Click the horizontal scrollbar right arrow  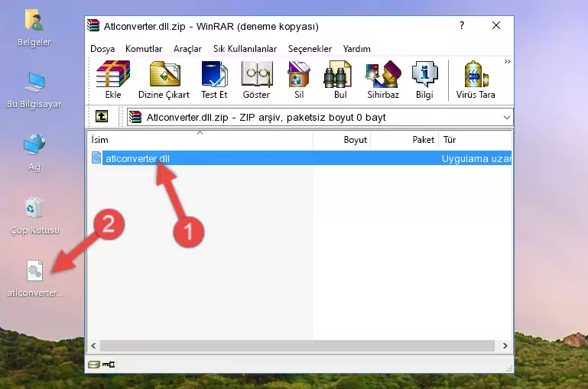(505, 345)
